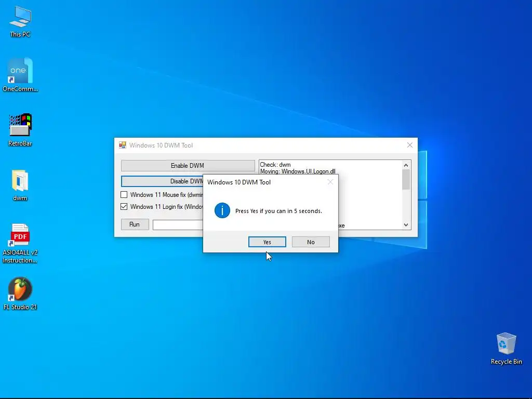Uncheck Windows 11 Login fix checkbox
The width and height of the screenshot is (532, 399).
tap(124, 207)
